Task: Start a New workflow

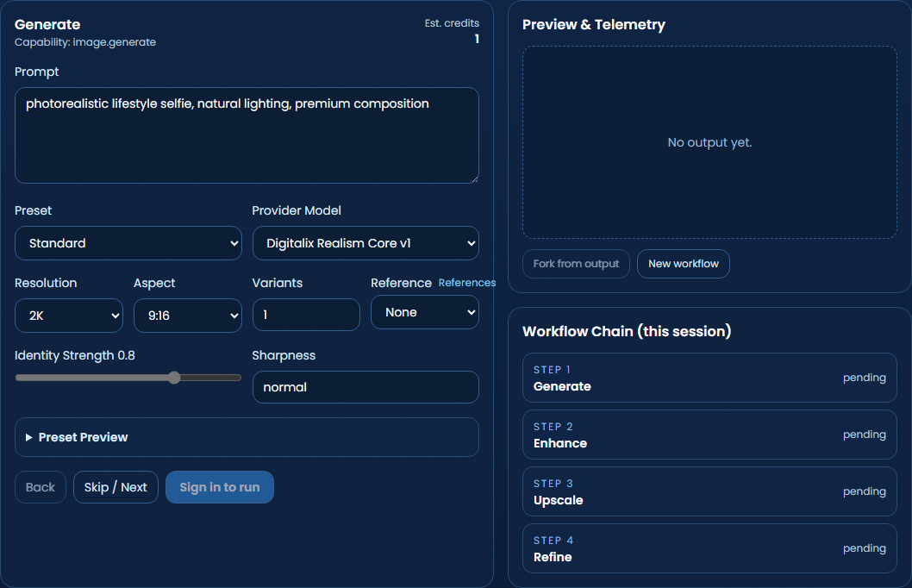Action: tap(683, 263)
